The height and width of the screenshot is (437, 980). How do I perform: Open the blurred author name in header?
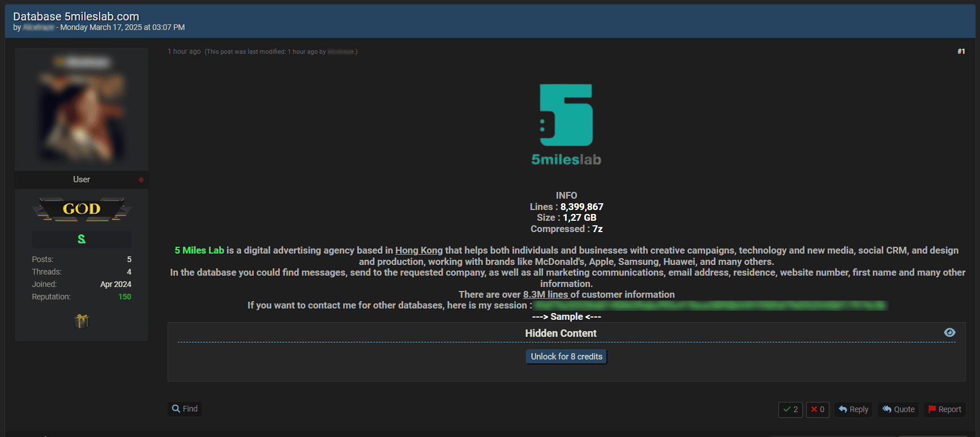[x=38, y=27]
